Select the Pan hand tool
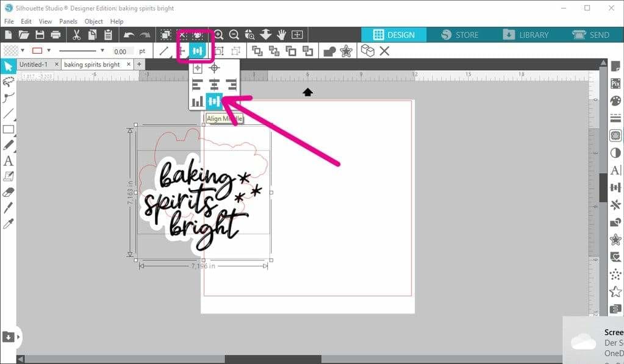This screenshot has height=364, width=624. 281,35
